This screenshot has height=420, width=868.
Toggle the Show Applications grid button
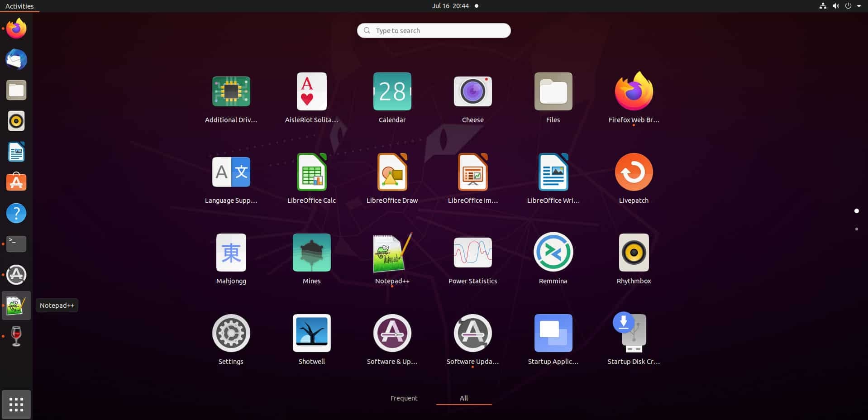tap(16, 405)
